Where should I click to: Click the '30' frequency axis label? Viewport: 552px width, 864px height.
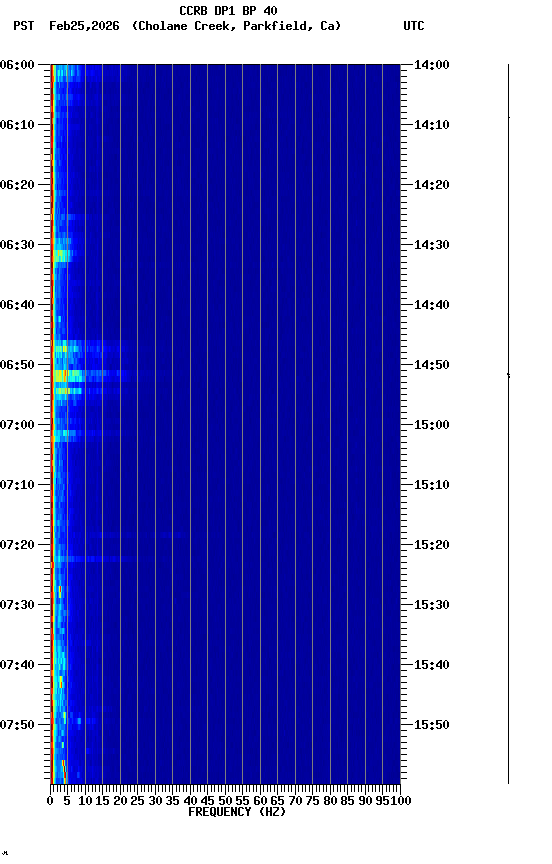pos(155,801)
